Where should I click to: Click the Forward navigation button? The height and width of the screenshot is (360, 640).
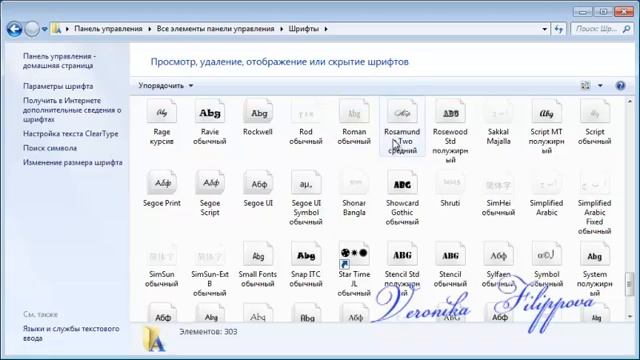(32, 29)
